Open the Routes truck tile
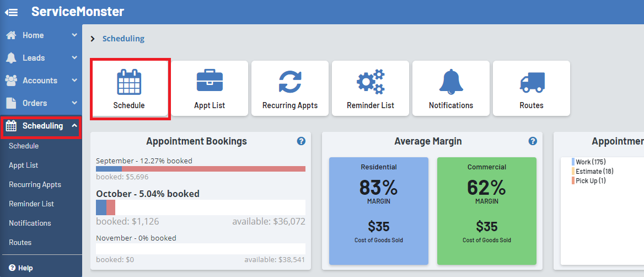Screen dimensions: 644x277 point(532,88)
